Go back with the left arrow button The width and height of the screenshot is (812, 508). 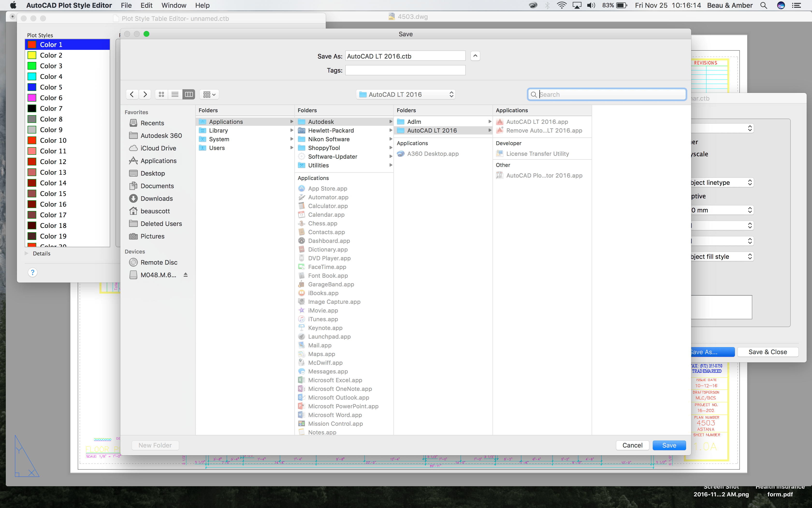[x=132, y=94]
